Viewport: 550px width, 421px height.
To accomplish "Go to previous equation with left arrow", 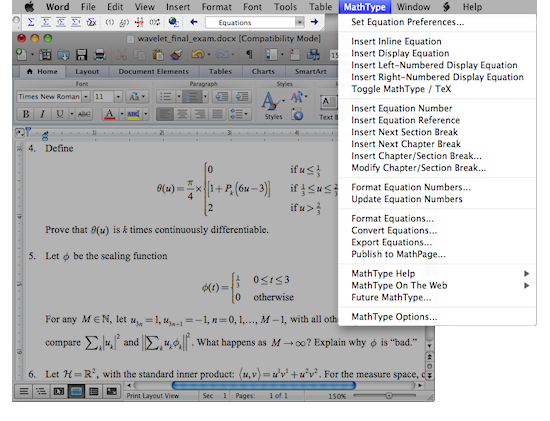I will tap(194, 22).
